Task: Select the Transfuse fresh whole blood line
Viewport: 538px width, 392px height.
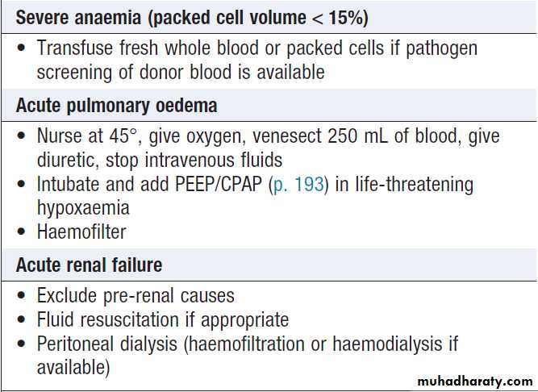Action: [x=256, y=48]
